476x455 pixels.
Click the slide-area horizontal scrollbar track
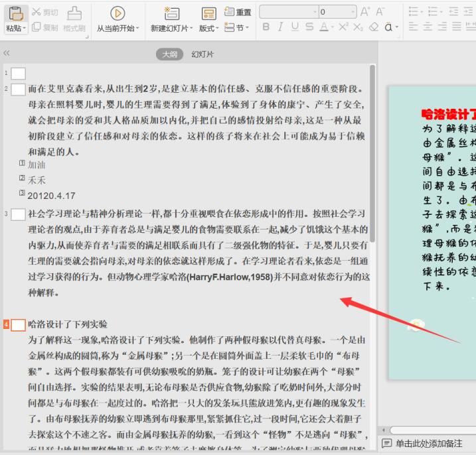(x=434, y=430)
